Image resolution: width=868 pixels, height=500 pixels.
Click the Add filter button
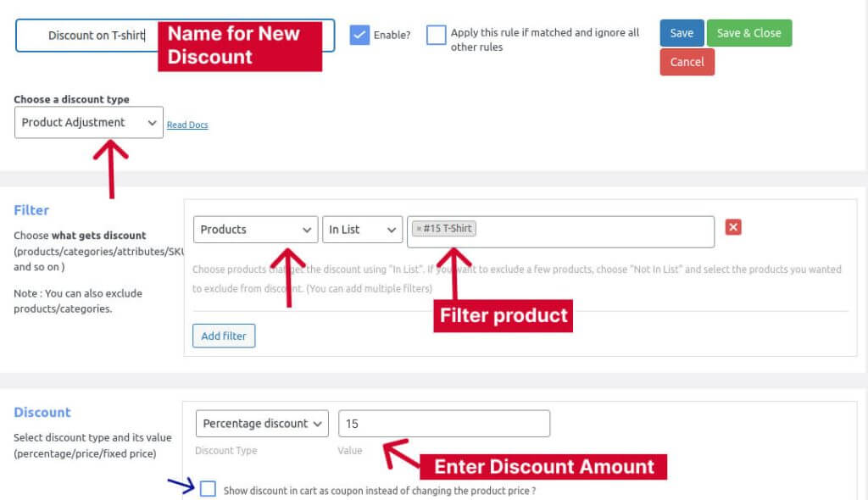tap(224, 336)
